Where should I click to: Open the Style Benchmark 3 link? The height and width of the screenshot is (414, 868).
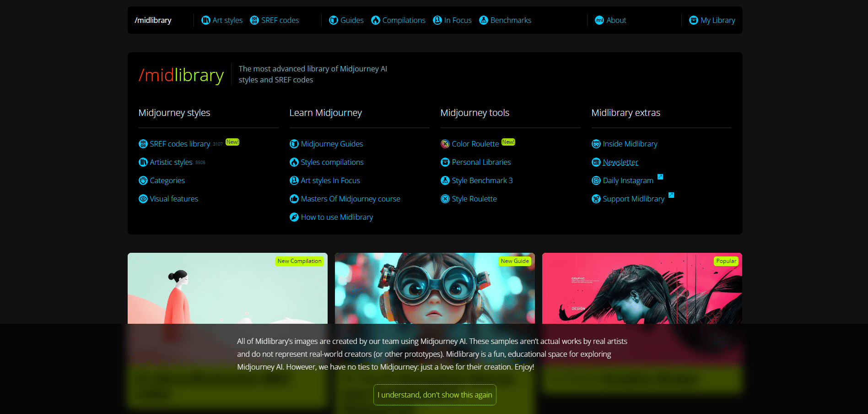coord(482,180)
